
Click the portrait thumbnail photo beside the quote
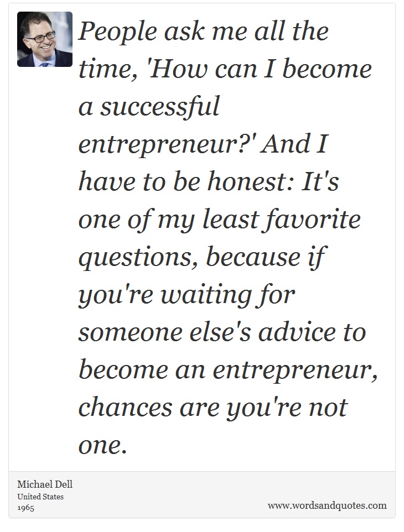pos(45,39)
